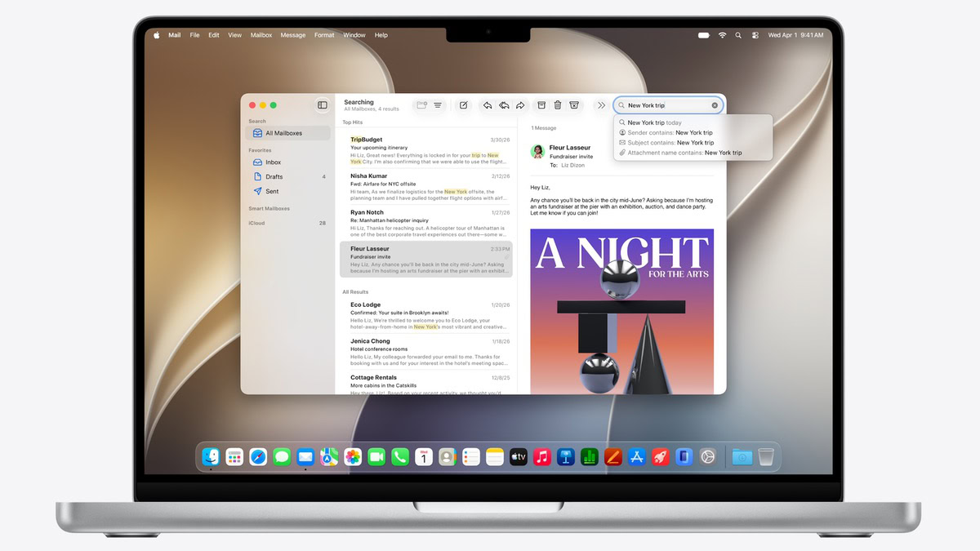Open Control Center in the menu bar
980x551 pixels.
[755, 35]
